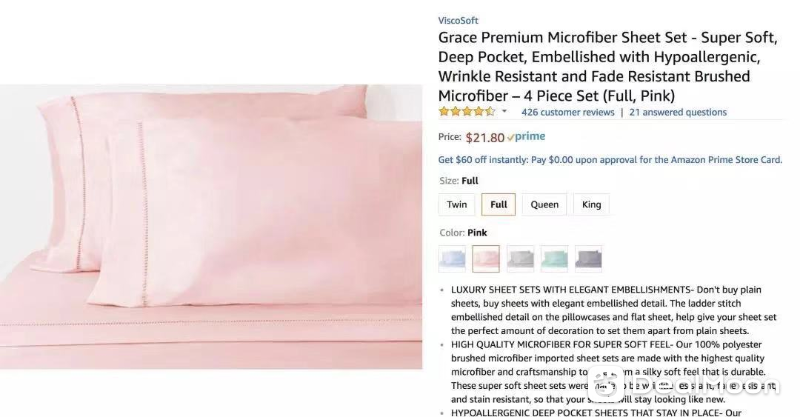The width and height of the screenshot is (800, 417).
Task: Open 426 customer reviews
Action: 567,112
